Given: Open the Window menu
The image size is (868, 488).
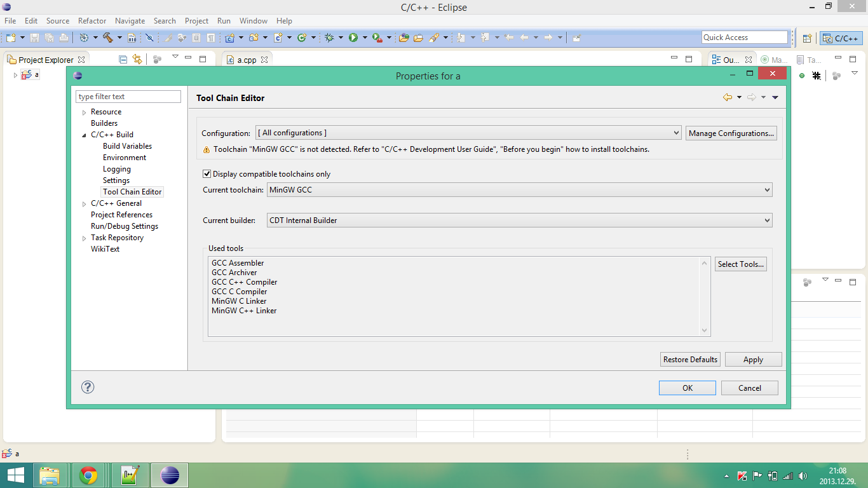Looking at the screenshot, I should 254,21.
